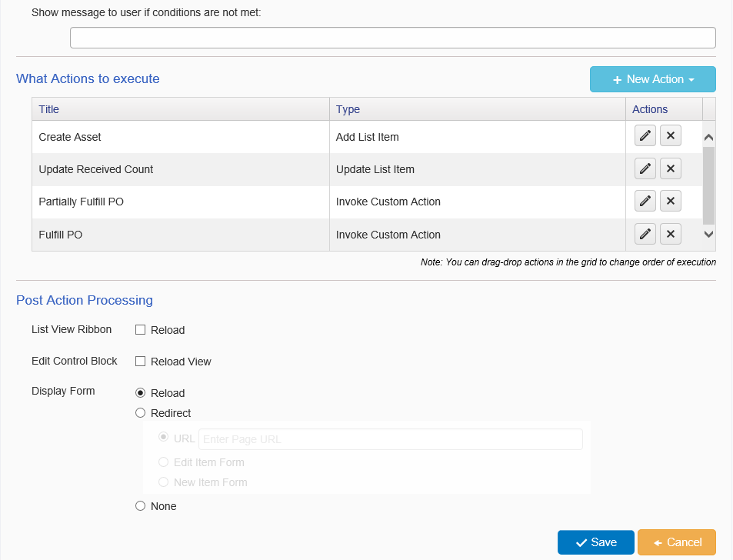
Task: Choose None for Display Form
Action: tap(140, 506)
